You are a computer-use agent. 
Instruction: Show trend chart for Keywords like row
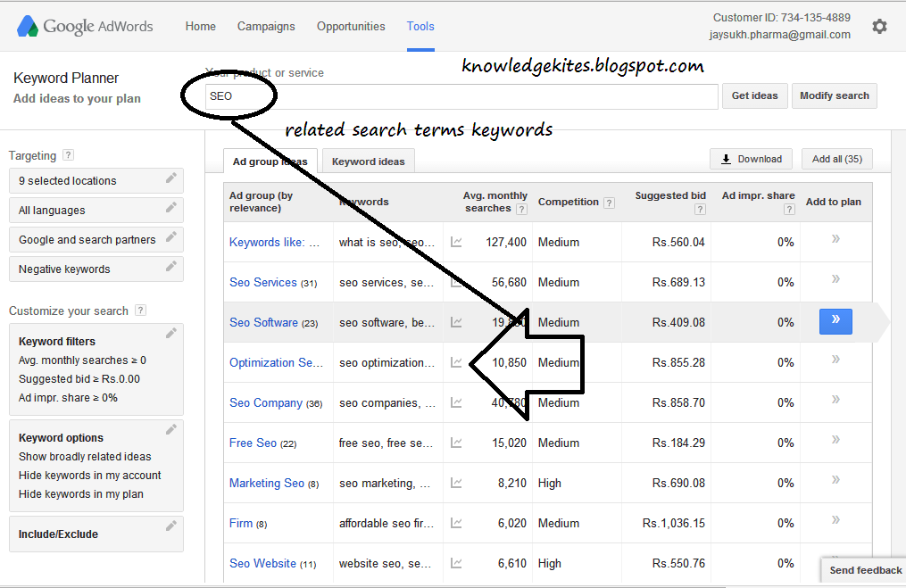[x=456, y=242]
